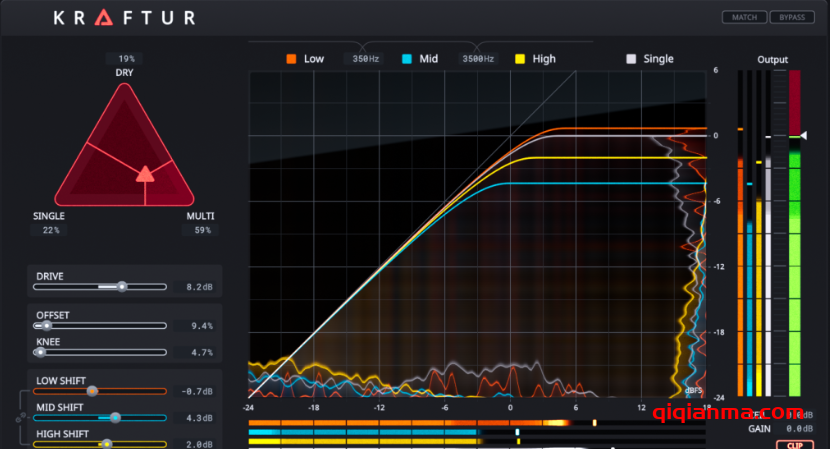Click the Dry 19% value box
Viewport: 830px width, 449px height.
pos(125,59)
